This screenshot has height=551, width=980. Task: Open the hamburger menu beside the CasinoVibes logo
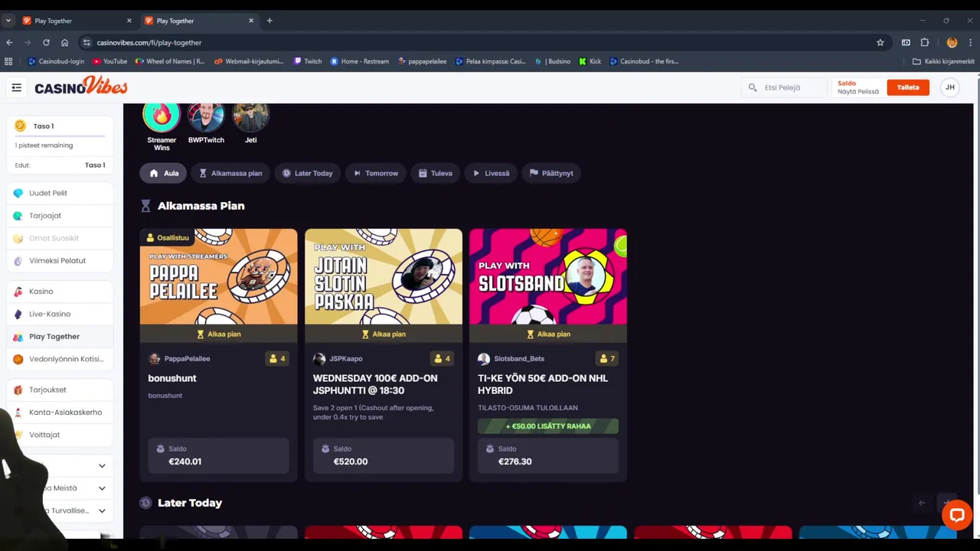point(16,87)
